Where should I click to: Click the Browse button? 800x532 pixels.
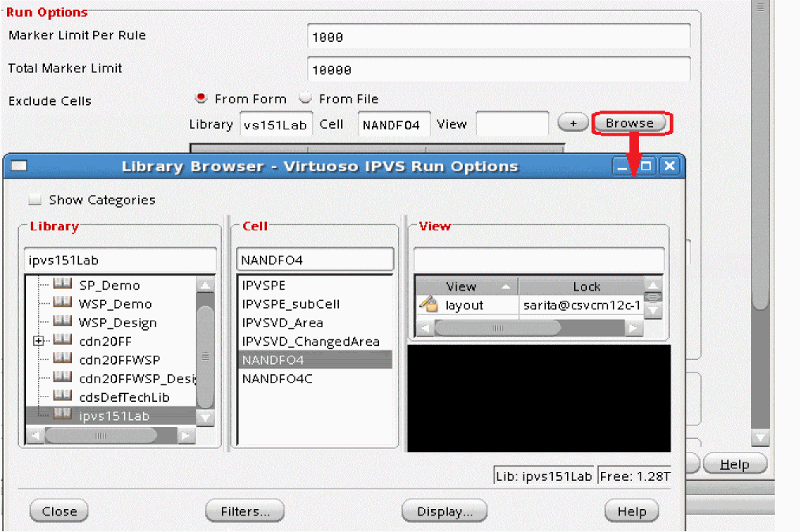click(x=629, y=123)
